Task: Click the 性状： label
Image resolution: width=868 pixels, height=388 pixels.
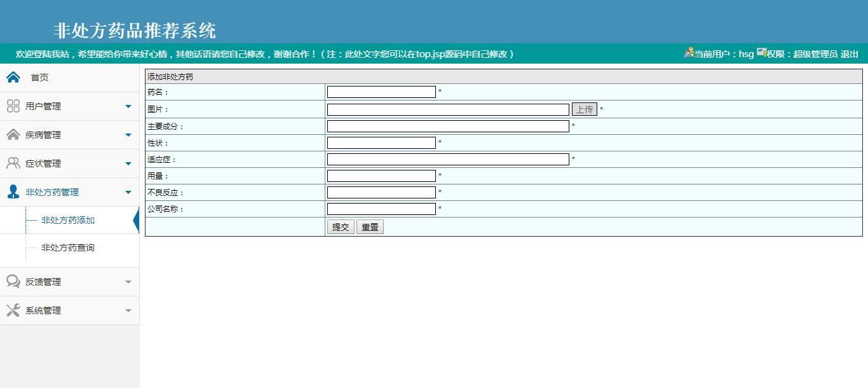Action: (158, 143)
